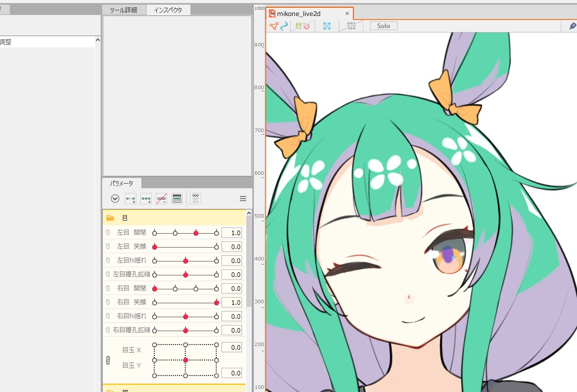577x392 pixels.
Task: Click the add two keys icon
Action: pos(131,199)
